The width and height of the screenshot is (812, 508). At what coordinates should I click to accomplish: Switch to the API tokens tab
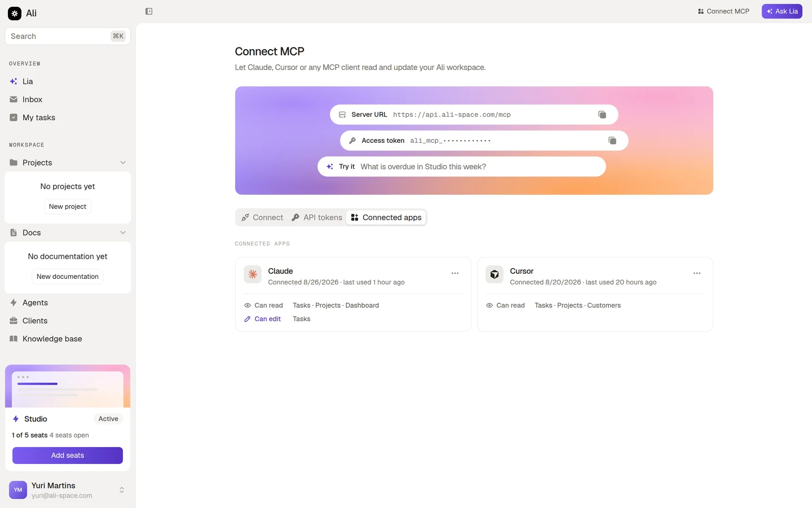click(317, 217)
